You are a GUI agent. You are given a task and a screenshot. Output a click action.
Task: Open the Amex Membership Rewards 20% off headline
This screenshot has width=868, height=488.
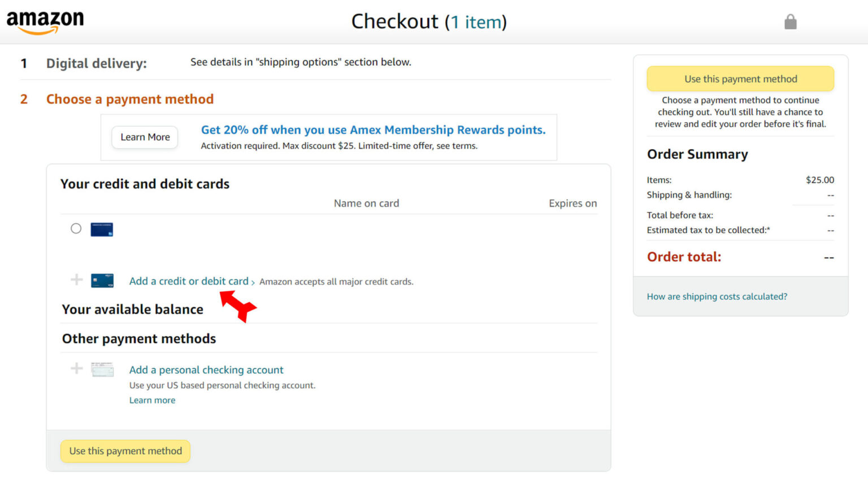coord(373,130)
